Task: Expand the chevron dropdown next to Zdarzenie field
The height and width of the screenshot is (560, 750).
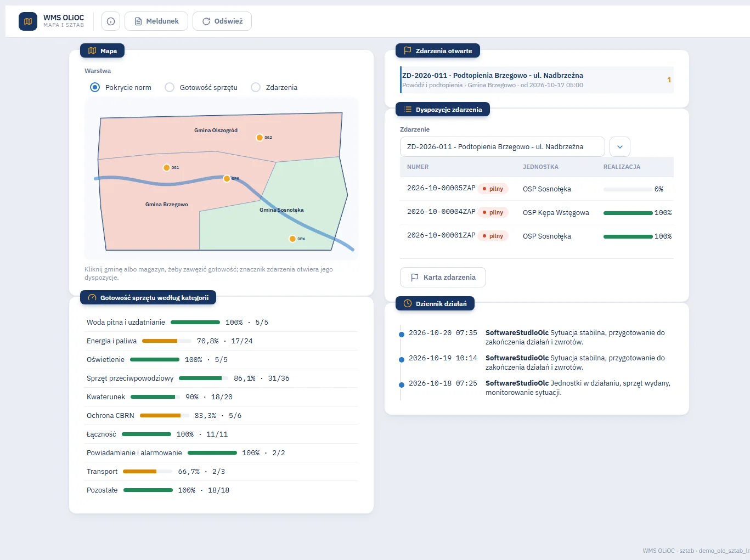Action: (x=620, y=147)
